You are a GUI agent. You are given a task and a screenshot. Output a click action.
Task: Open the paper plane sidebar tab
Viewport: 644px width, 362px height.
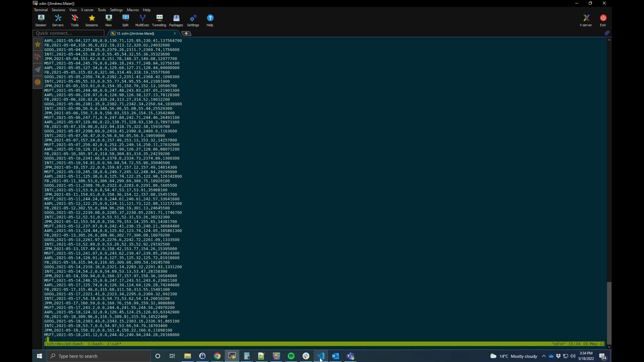tap(38, 69)
